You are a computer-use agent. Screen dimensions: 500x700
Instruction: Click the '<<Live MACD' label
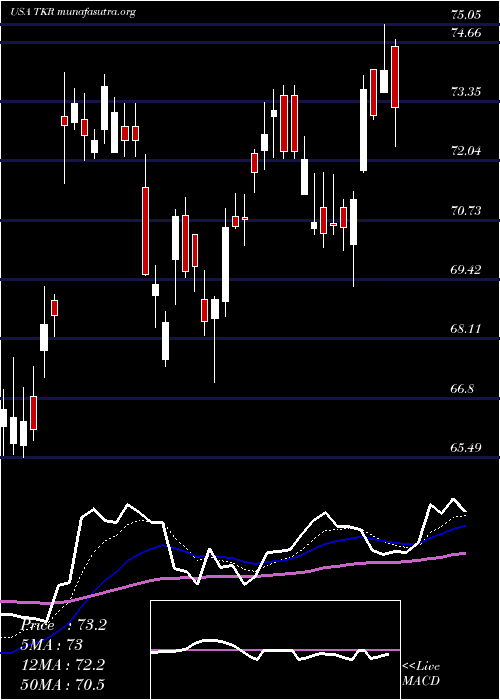tap(421, 674)
